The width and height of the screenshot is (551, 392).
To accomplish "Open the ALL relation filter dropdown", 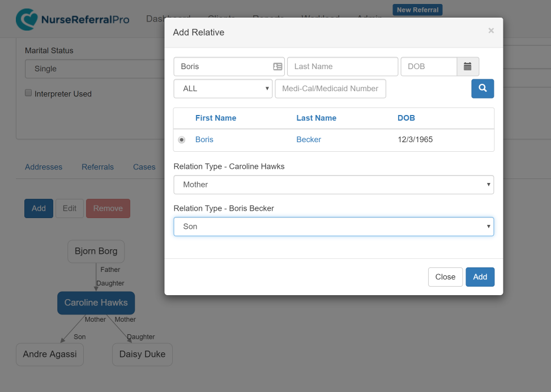I will click(222, 88).
